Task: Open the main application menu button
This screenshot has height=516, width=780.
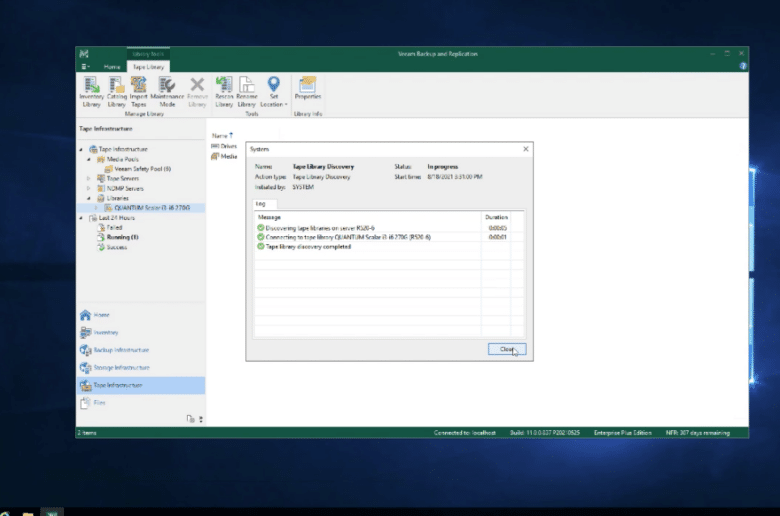Action: tap(86, 67)
